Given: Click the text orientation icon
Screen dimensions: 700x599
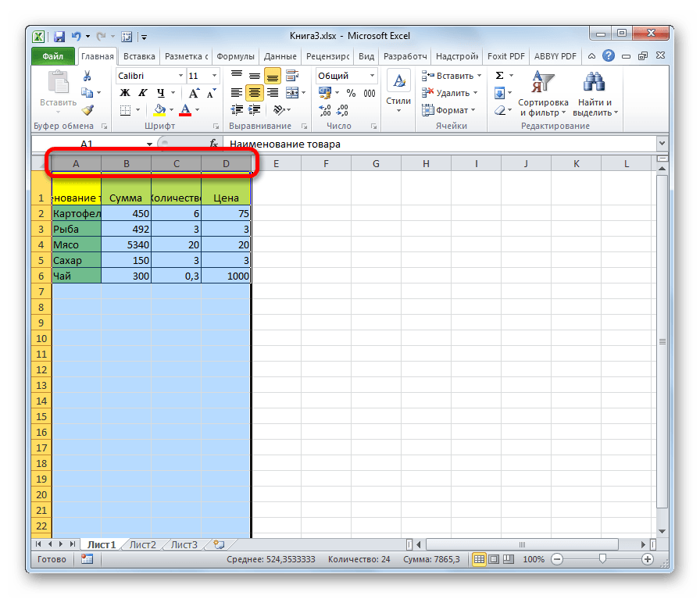Looking at the screenshot, I should 279,110.
